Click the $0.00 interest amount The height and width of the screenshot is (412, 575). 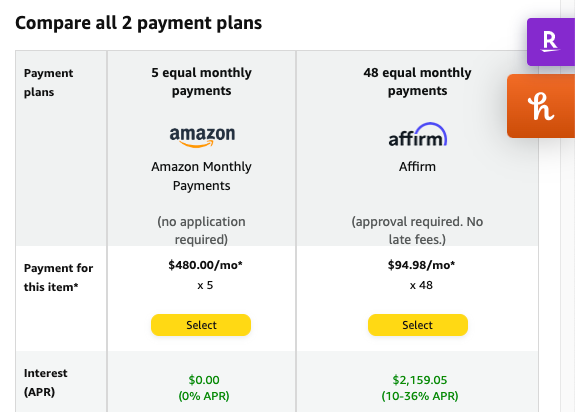[x=204, y=380]
